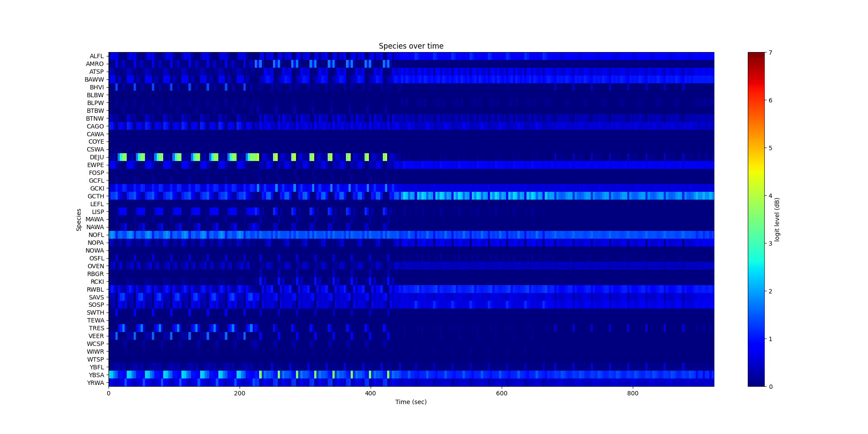
Task: Select the NOFL row label
Action: coord(96,235)
